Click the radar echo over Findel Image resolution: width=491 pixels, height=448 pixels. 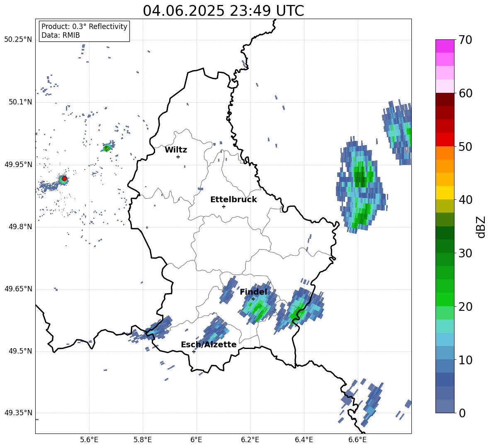[x=259, y=304]
